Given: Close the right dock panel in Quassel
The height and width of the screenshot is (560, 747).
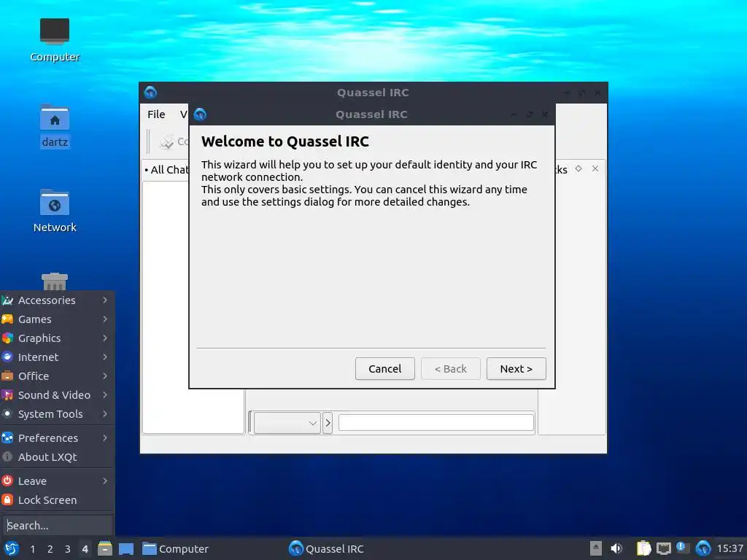Looking at the screenshot, I should 595,168.
